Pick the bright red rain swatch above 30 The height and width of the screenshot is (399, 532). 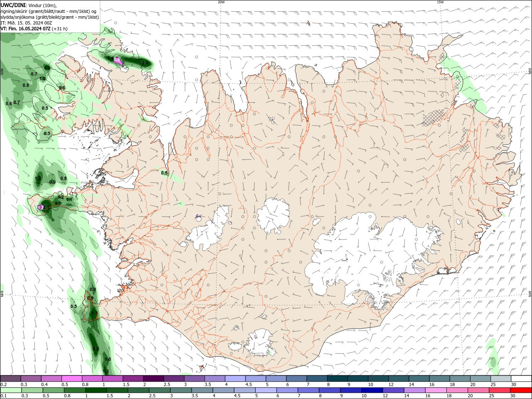(521, 390)
